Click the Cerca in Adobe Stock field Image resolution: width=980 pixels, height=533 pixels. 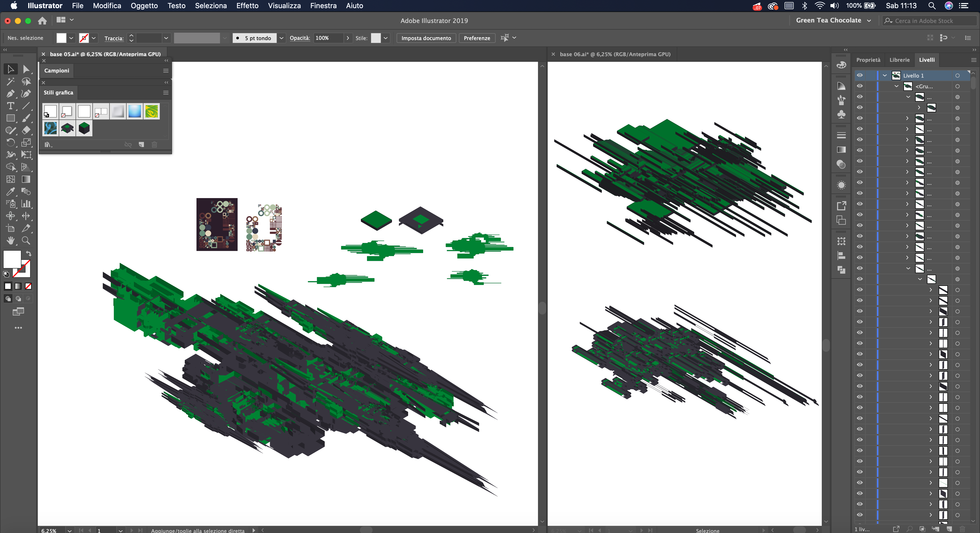pos(929,20)
